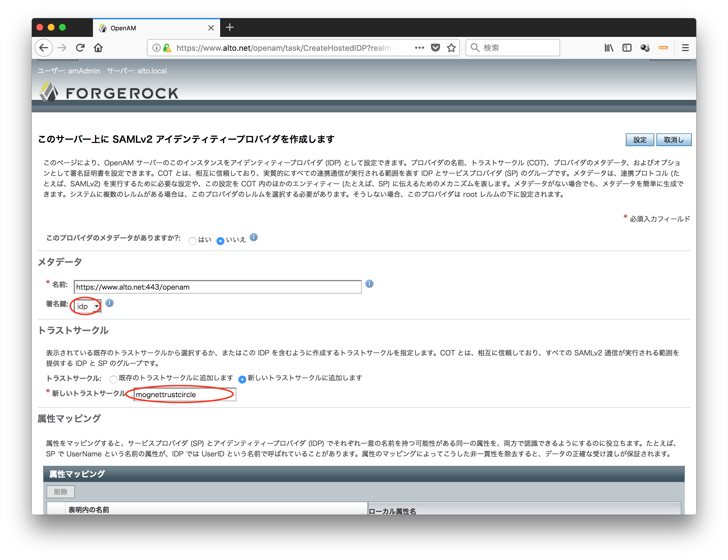Click the padlock icon in the address bar

point(168,48)
